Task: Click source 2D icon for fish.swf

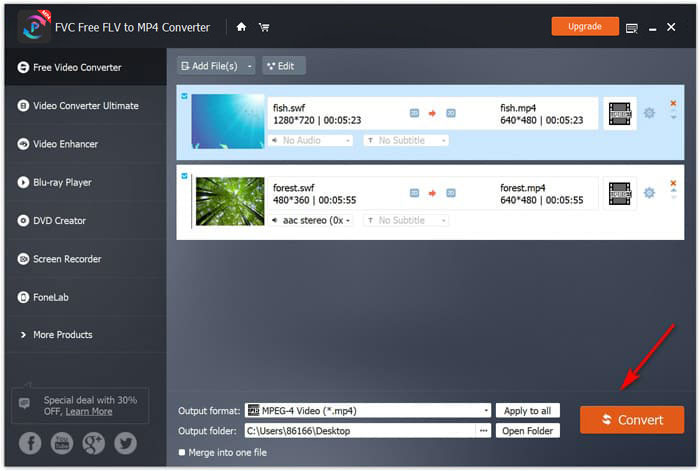Action: pyautogui.click(x=414, y=113)
